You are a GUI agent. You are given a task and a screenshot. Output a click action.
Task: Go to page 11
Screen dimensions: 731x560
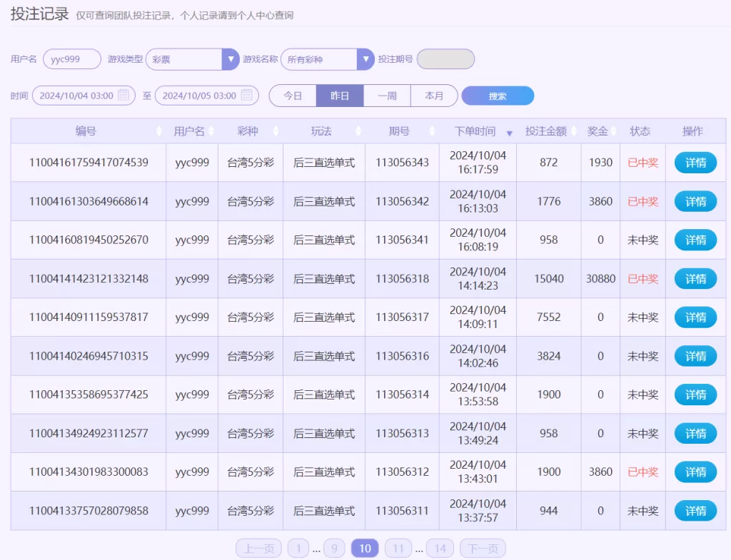click(398, 549)
